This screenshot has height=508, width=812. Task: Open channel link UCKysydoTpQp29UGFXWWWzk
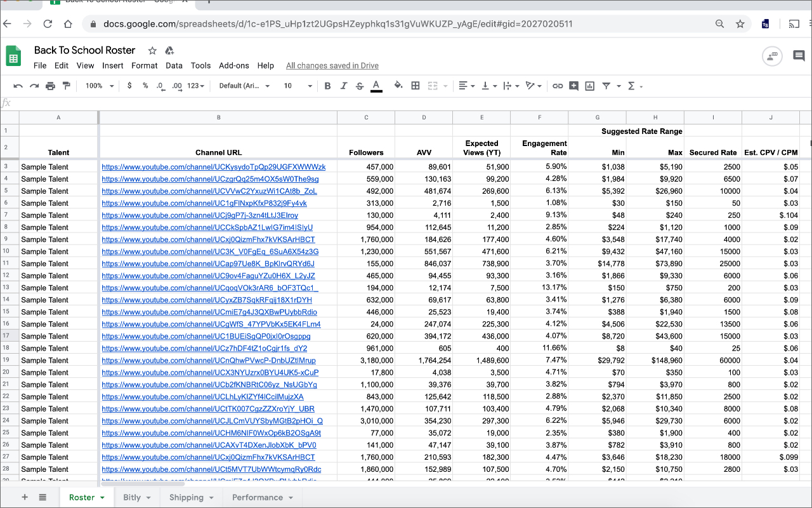point(214,167)
